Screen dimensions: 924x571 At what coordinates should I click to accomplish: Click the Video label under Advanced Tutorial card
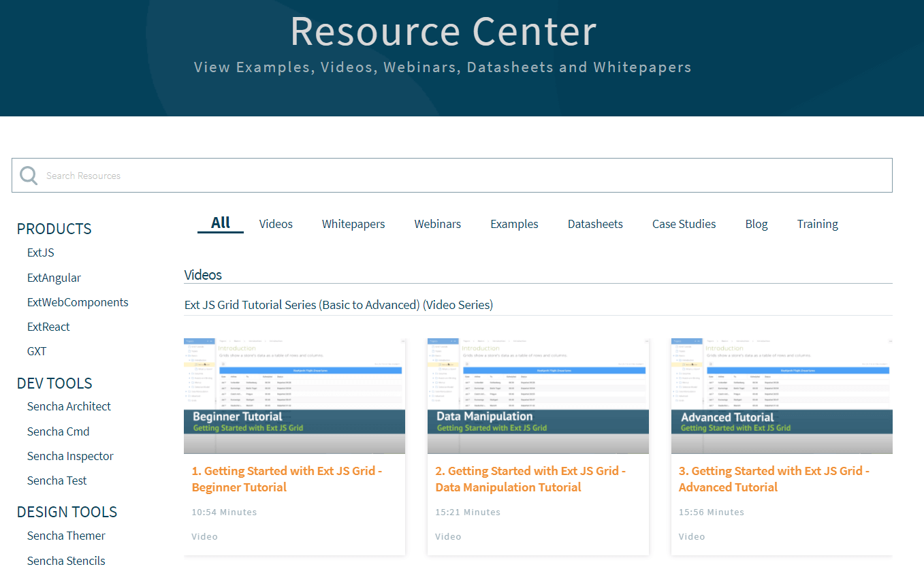[692, 536]
